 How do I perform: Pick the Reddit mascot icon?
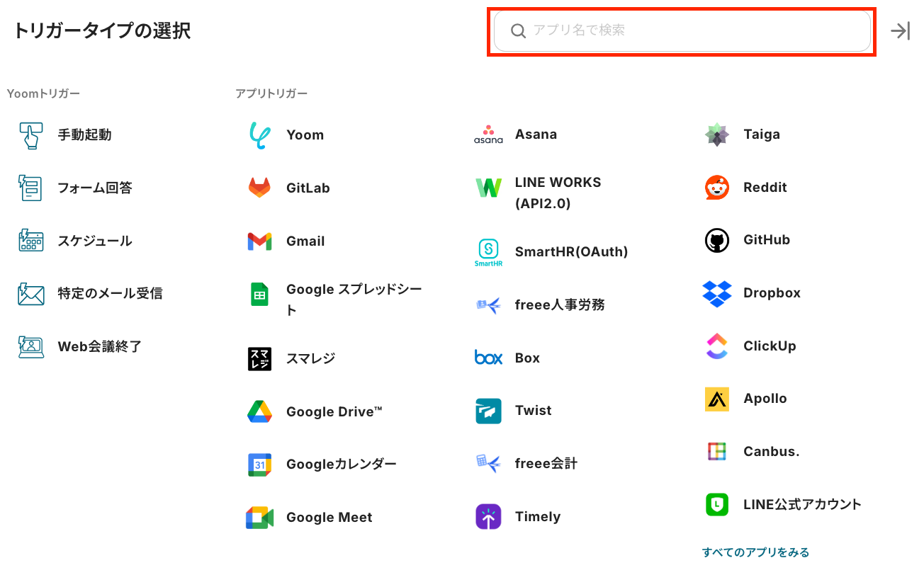(x=717, y=188)
